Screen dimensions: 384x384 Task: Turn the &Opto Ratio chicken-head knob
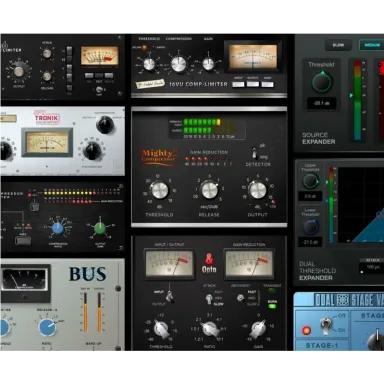(210, 329)
